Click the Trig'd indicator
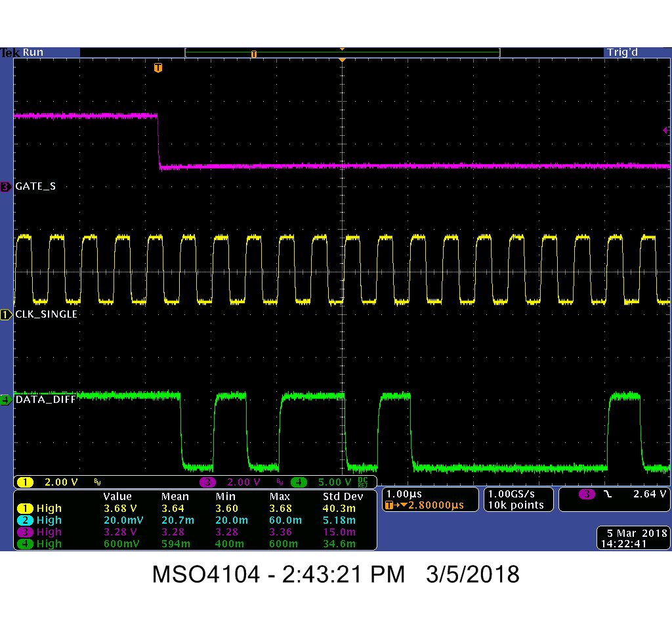Viewport: 672px width, 630px height. pyautogui.click(x=621, y=52)
